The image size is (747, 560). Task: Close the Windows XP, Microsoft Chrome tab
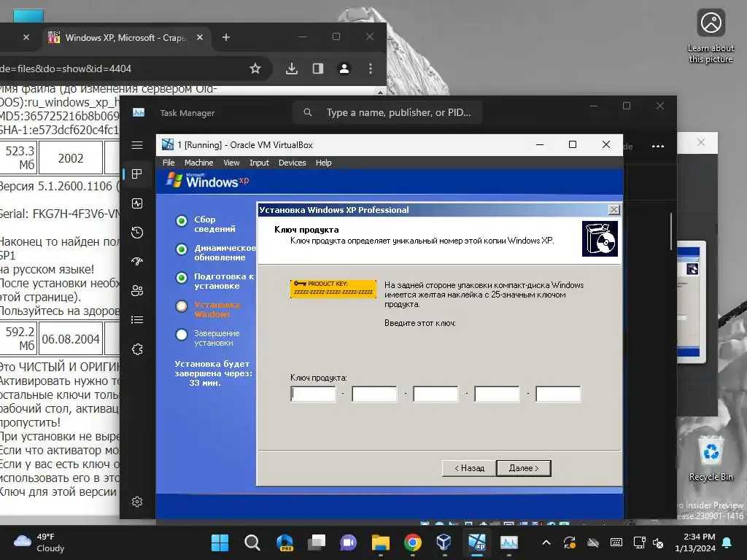point(200,37)
